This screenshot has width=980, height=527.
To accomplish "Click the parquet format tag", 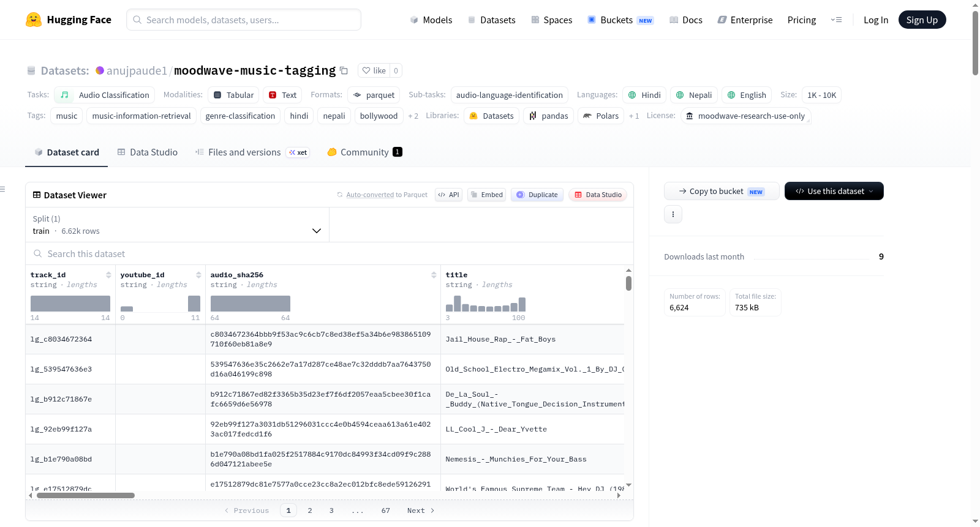I will pyautogui.click(x=374, y=95).
